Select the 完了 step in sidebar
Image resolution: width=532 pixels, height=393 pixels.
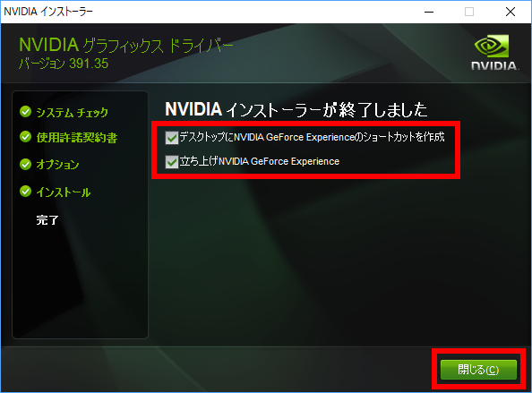tap(47, 220)
